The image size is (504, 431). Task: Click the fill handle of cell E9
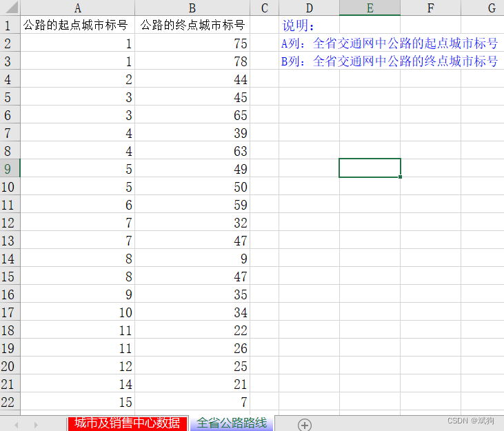point(400,177)
